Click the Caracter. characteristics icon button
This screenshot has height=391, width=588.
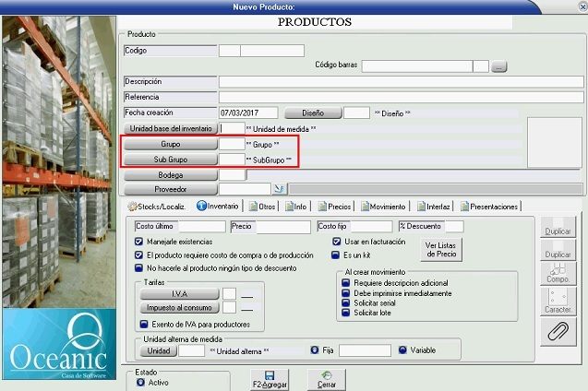(558, 298)
